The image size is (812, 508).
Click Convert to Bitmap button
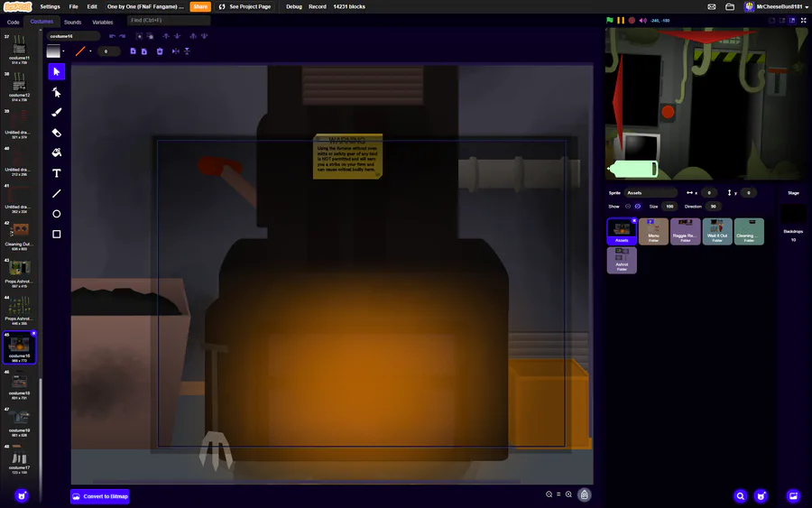(100, 496)
